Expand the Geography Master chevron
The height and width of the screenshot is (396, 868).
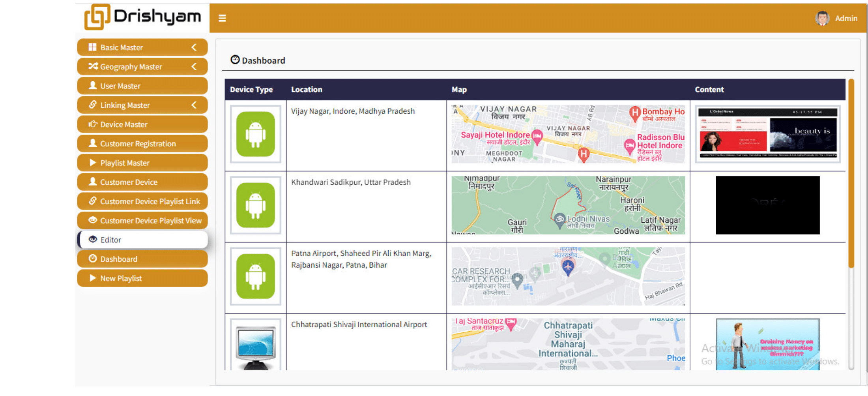(x=194, y=67)
